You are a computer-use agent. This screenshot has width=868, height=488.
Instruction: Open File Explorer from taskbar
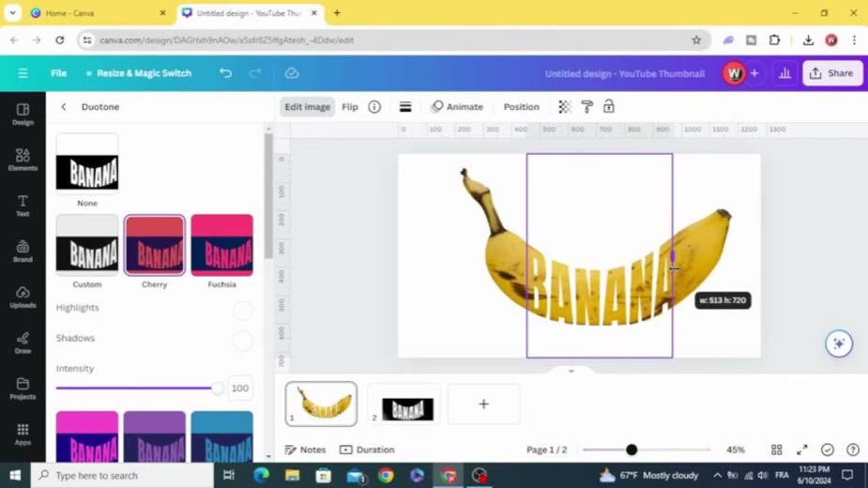pos(292,475)
